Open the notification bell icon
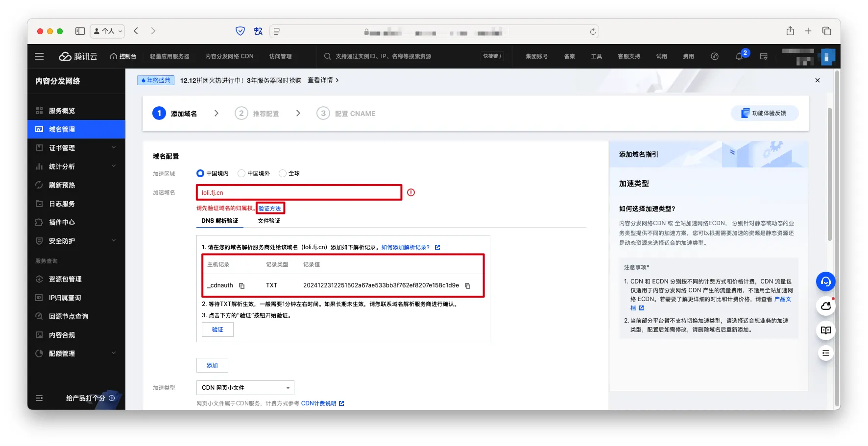 pyautogui.click(x=739, y=57)
